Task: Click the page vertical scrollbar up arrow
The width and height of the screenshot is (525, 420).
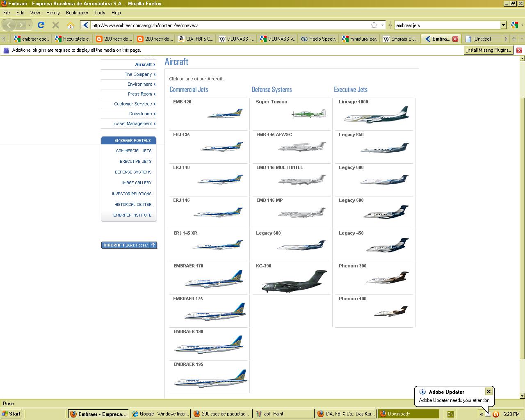Action: pos(522,58)
